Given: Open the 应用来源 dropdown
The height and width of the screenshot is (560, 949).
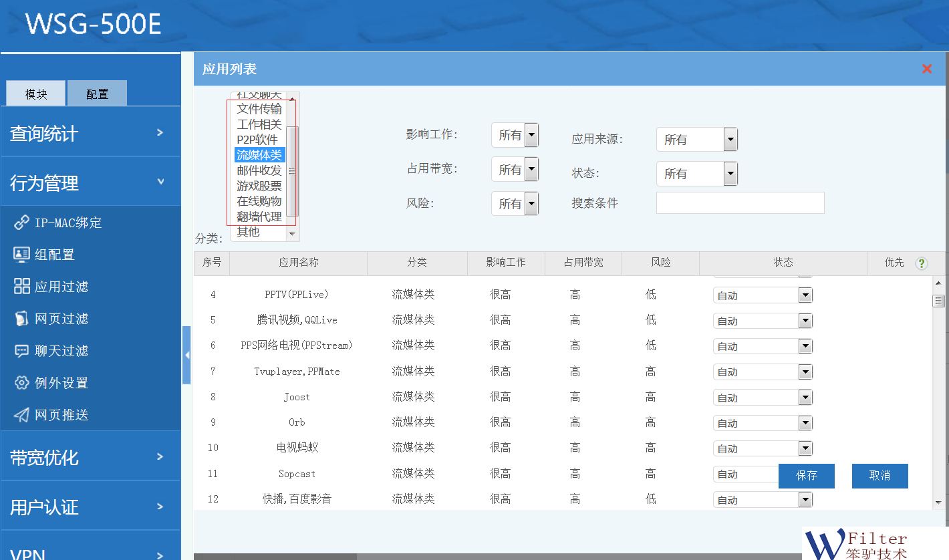Looking at the screenshot, I should click(696, 140).
